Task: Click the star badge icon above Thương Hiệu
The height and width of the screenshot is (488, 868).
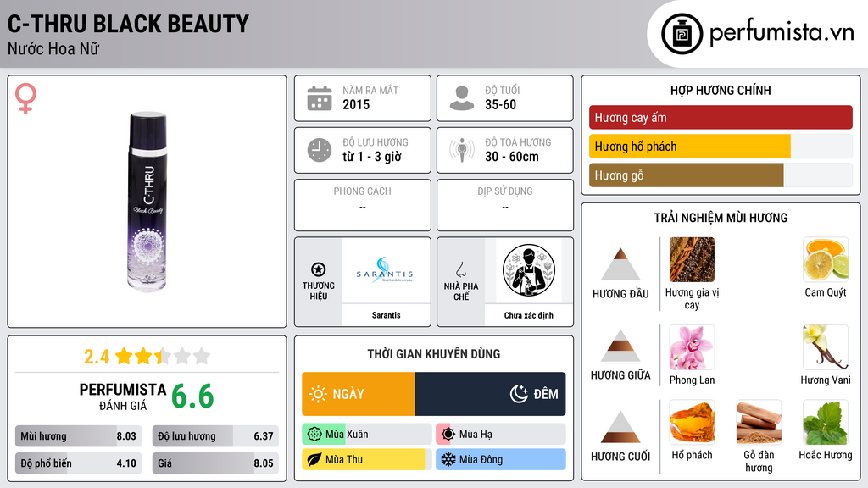Action: point(319,269)
